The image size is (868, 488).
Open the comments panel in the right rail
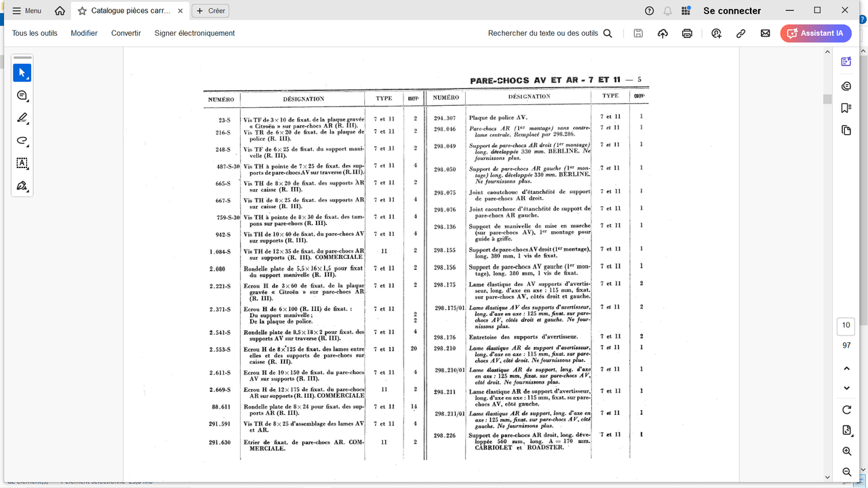click(846, 86)
